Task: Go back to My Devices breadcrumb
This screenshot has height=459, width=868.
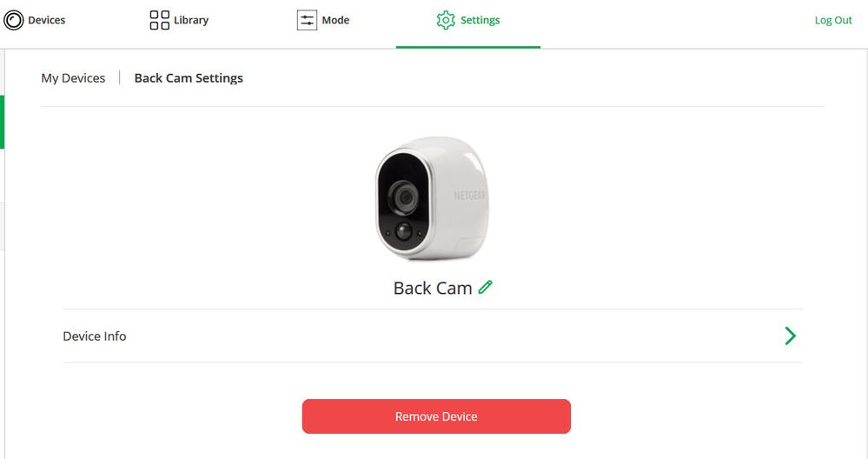Action: [x=73, y=78]
